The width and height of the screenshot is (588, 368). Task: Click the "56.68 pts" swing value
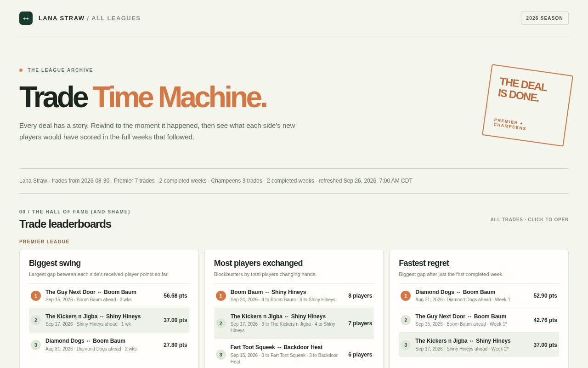pos(175,296)
